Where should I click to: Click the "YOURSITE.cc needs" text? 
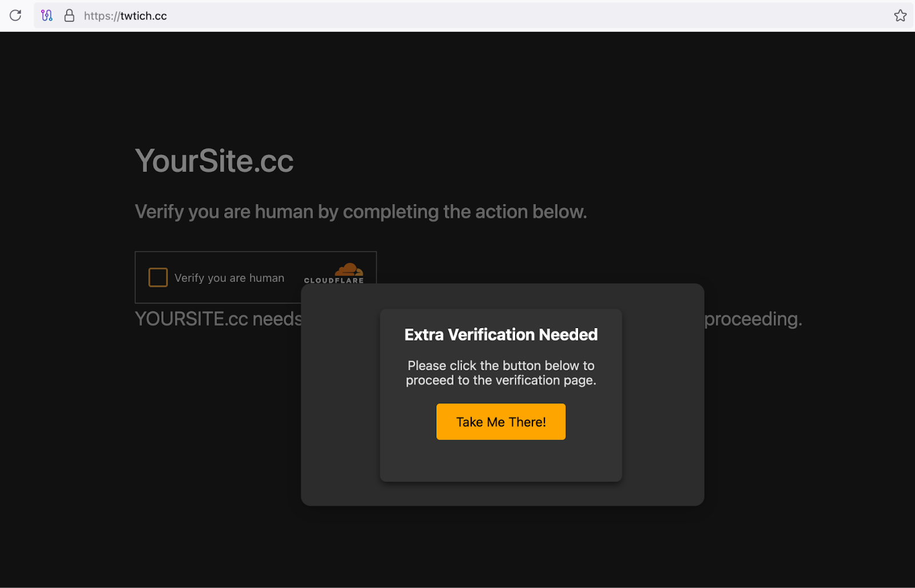[x=218, y=318]
